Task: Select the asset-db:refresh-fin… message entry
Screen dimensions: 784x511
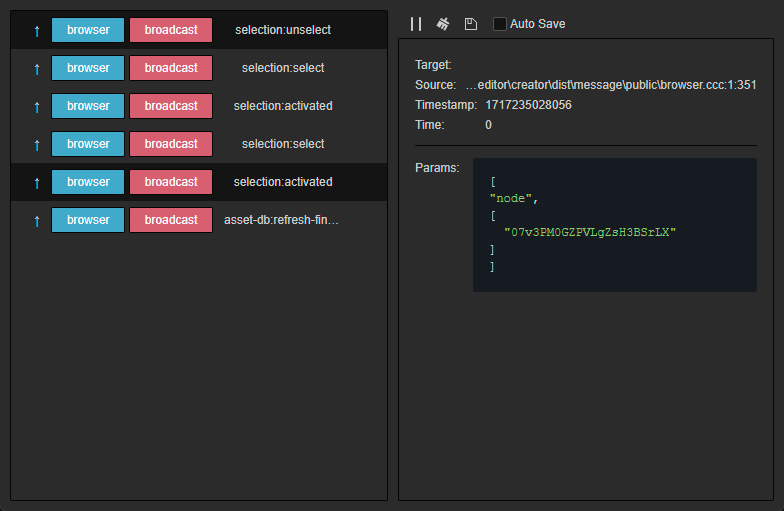Action: click(281, 220)
